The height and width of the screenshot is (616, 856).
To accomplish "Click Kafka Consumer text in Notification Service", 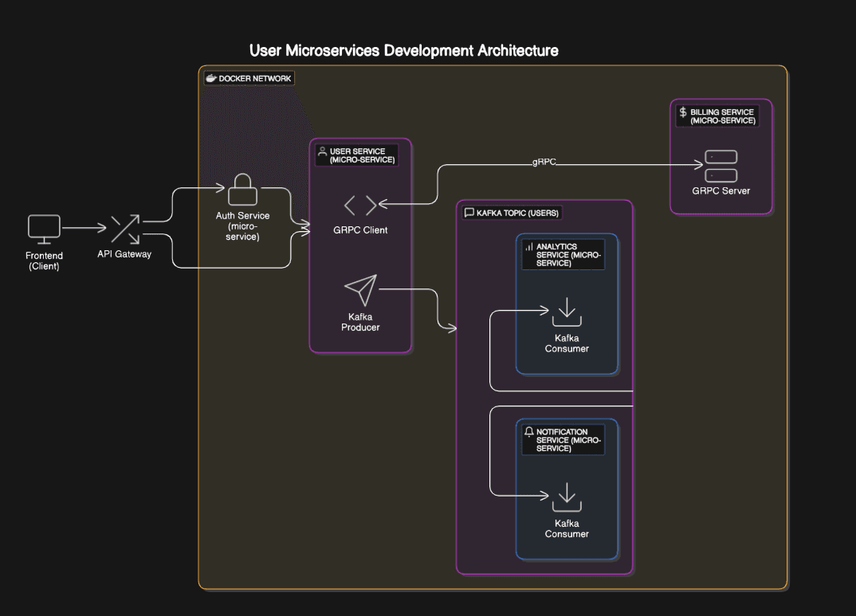I will coord(567,528).
